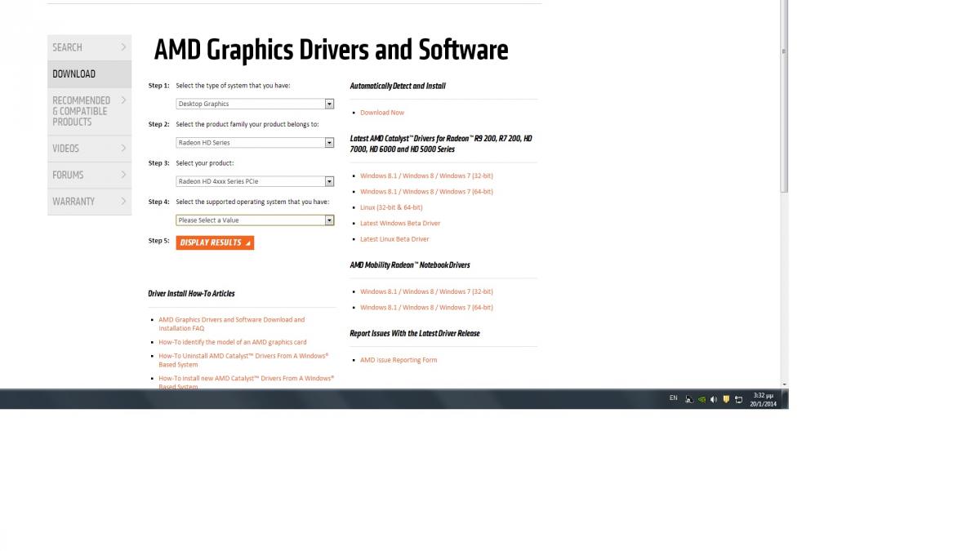
Task: Open the WARRANTY sidebar item
Action: [x=89, y=201]
